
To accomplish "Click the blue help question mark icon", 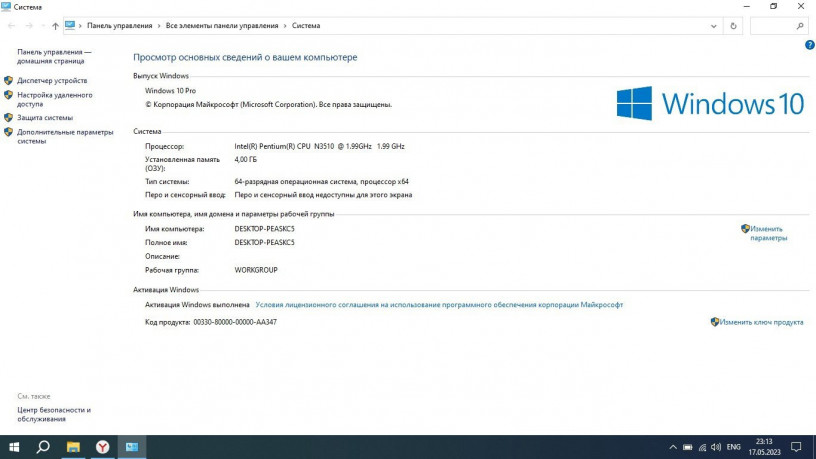I will coord(809,45).
